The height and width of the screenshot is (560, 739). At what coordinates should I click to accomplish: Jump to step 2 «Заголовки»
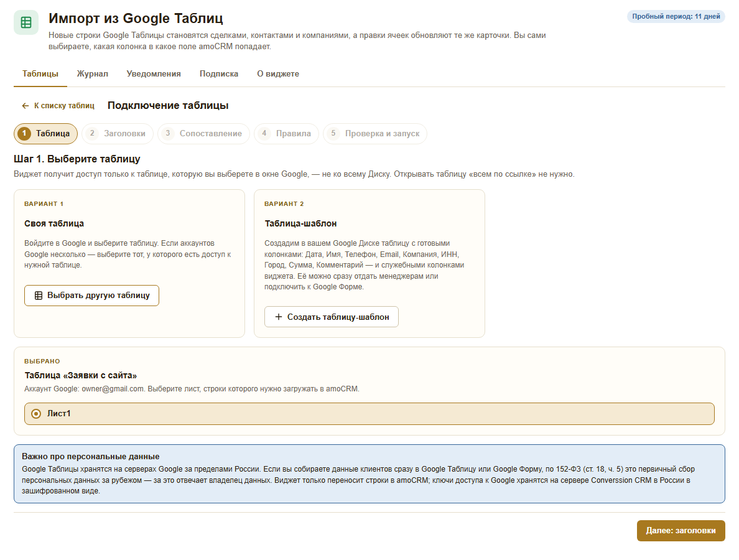coord(118,134)
